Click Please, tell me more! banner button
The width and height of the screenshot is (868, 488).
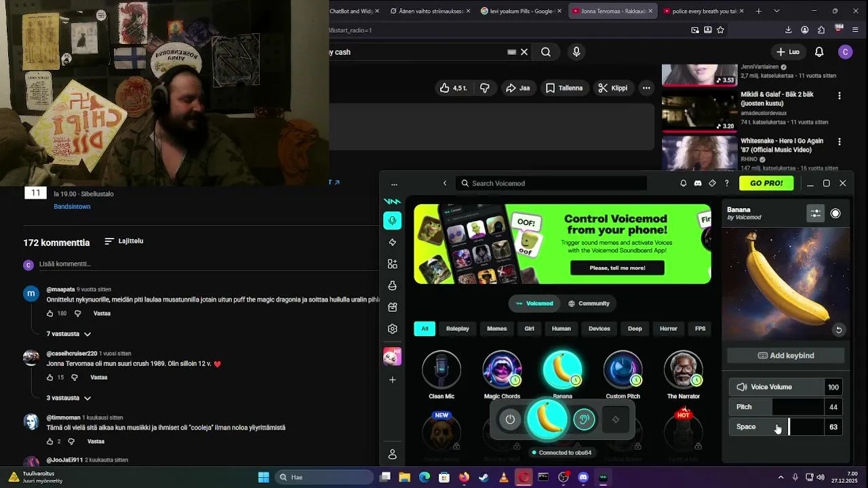click(x=617, y=268)
